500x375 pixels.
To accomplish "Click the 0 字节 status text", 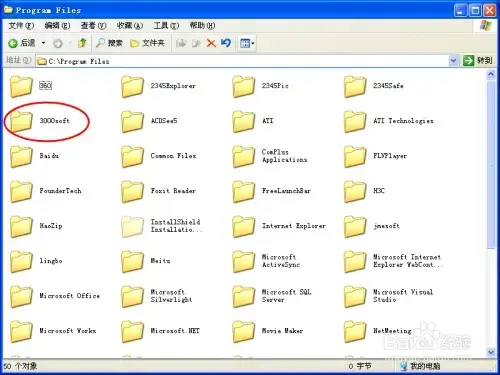I will click(360, 366).
